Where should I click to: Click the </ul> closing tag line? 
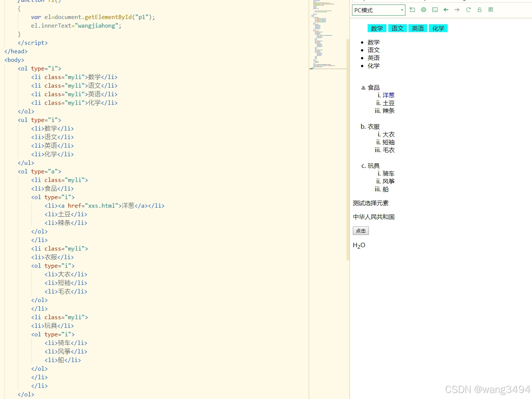(x=26, y=163)
